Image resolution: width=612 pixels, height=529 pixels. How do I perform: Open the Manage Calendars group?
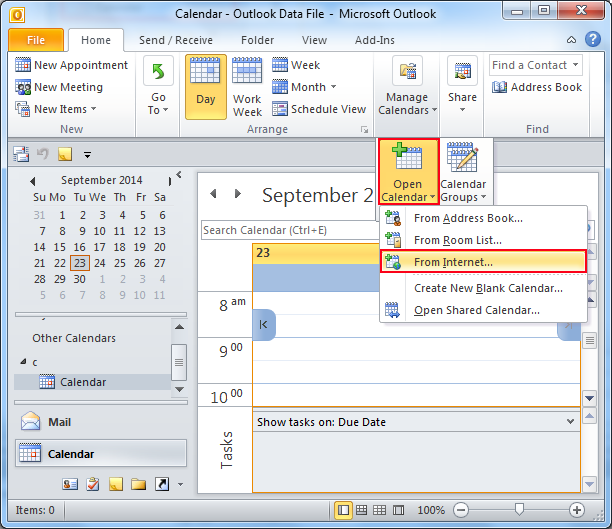pos(407,87)
